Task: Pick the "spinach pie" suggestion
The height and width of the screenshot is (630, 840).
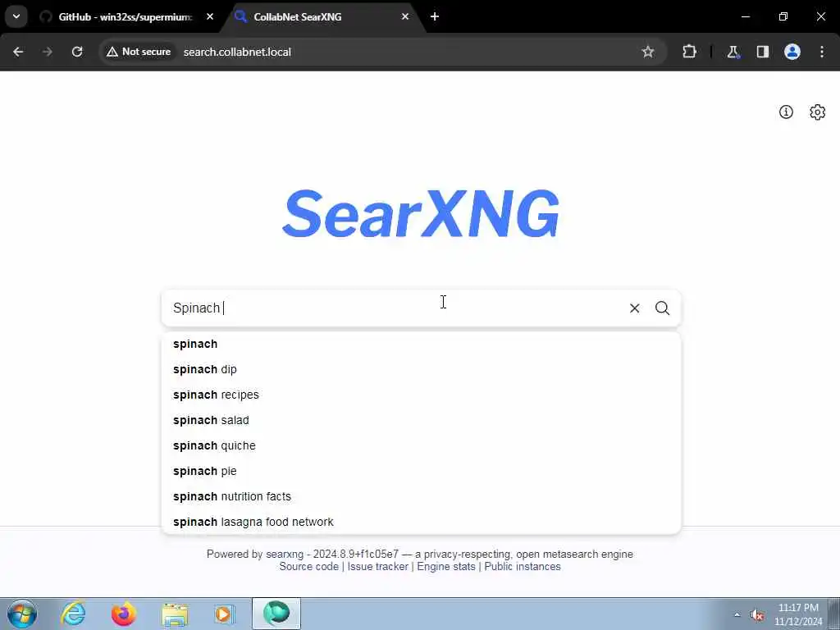Action: click(421, 471)
